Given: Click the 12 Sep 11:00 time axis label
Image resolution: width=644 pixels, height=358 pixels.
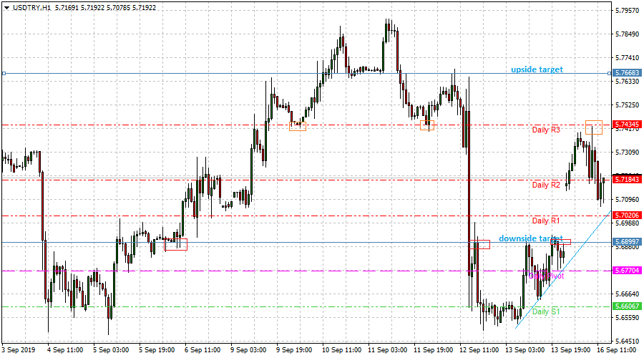Looking at the screenshot, I should point(479,350).
